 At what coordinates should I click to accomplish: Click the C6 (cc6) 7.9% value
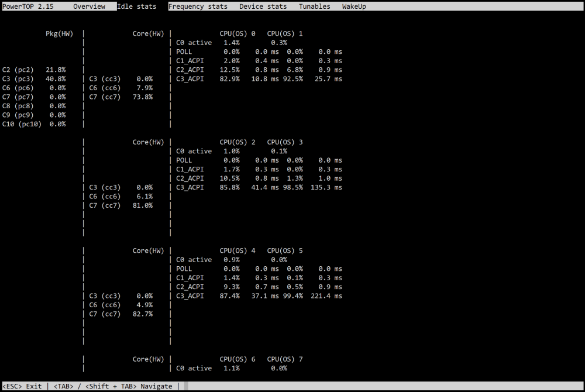[144, 88]
